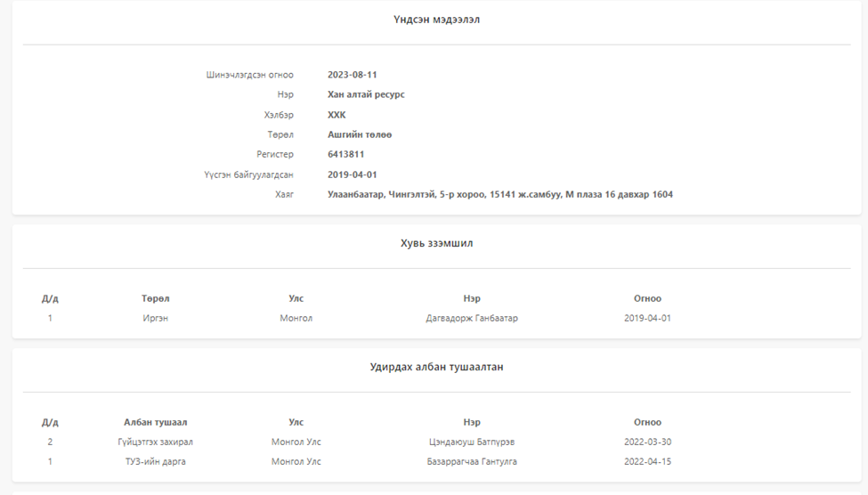Click the 'Хаяг' field label
This screenshot has height=495, width=868.
285,194
